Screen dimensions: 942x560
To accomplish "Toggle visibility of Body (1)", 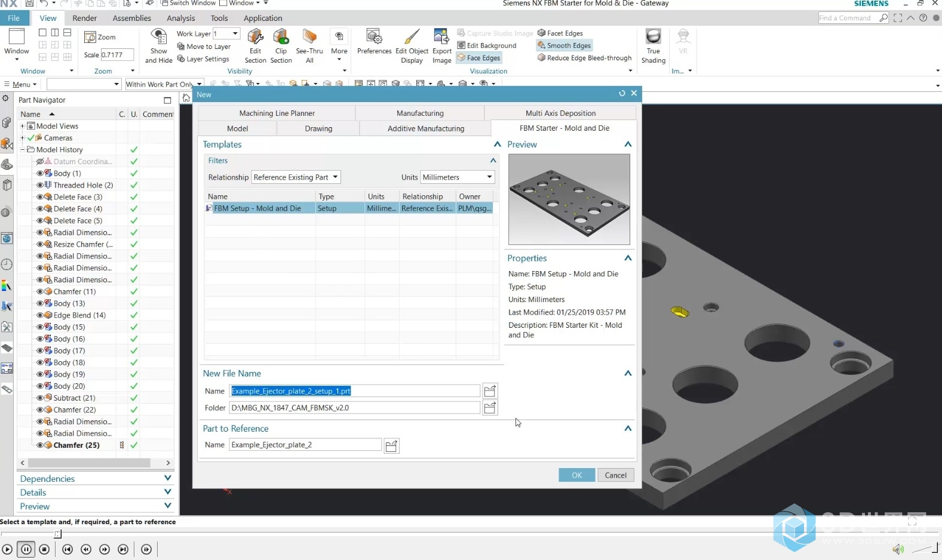I will (x=40, y=173).
